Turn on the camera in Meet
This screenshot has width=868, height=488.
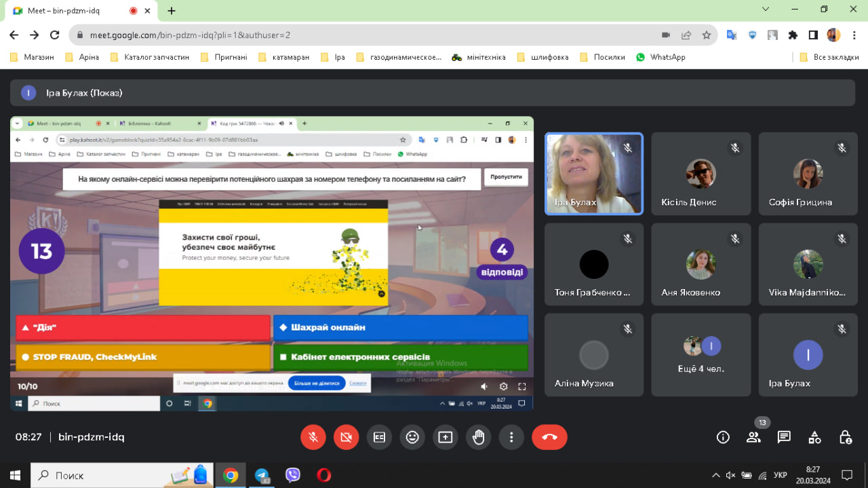click(346, 437)
